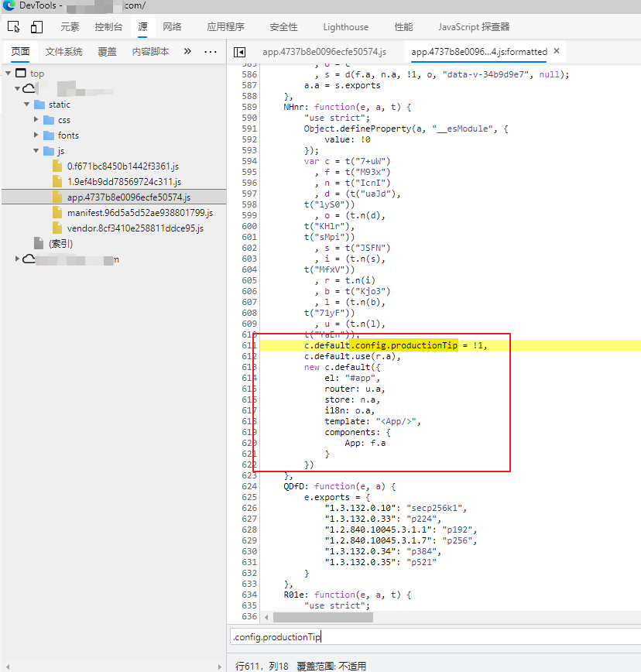Expand the css folder
Screen dimensions: 641x672
[x=36, y=119]
